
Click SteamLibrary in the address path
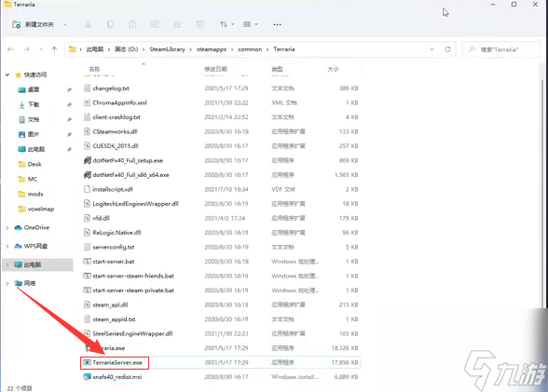tap(167, 49)
